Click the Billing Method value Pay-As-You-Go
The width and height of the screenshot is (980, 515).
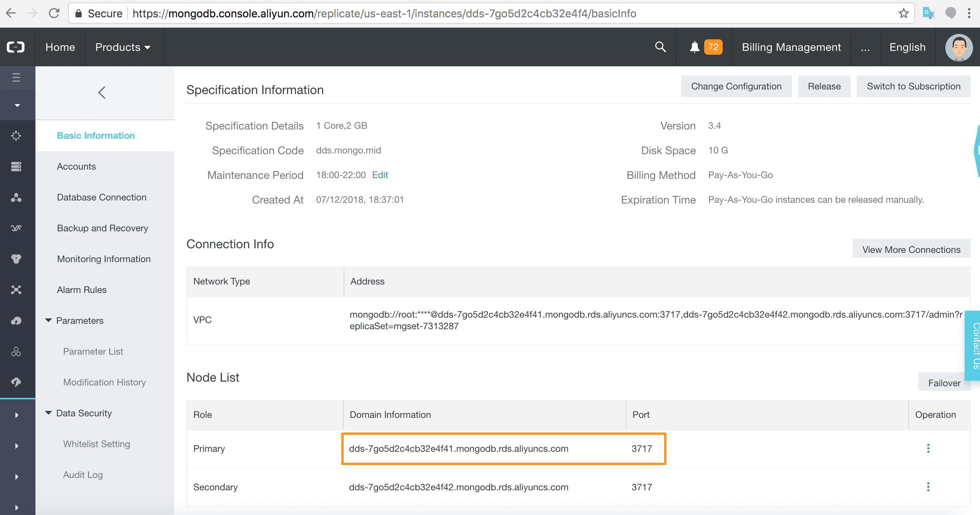click(740, 175)
